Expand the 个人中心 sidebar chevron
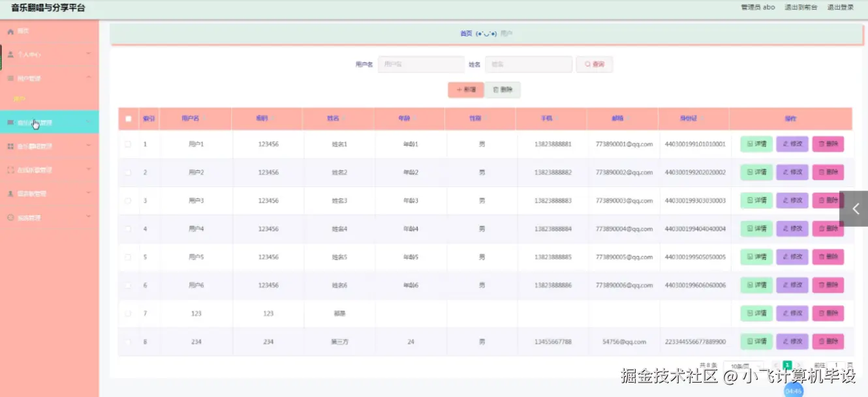868x397 pixels. point(89,54)
